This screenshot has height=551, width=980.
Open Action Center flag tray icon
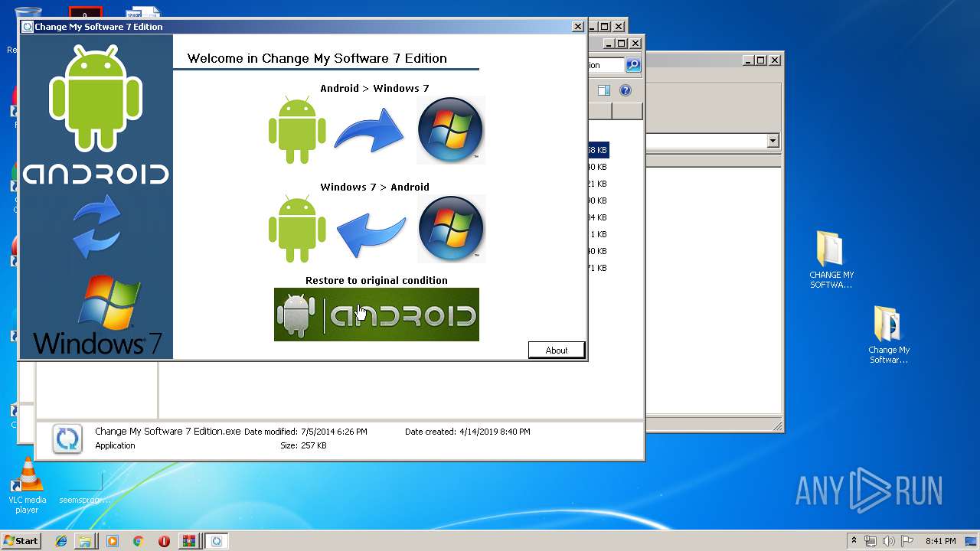(907, 541)
